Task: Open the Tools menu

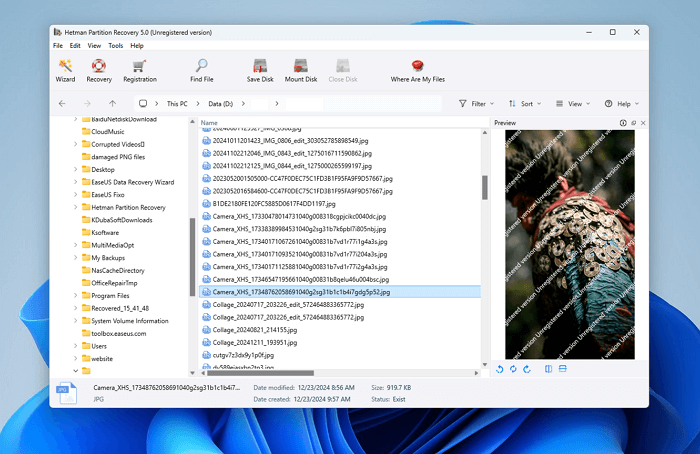Action: click(116, 46)
